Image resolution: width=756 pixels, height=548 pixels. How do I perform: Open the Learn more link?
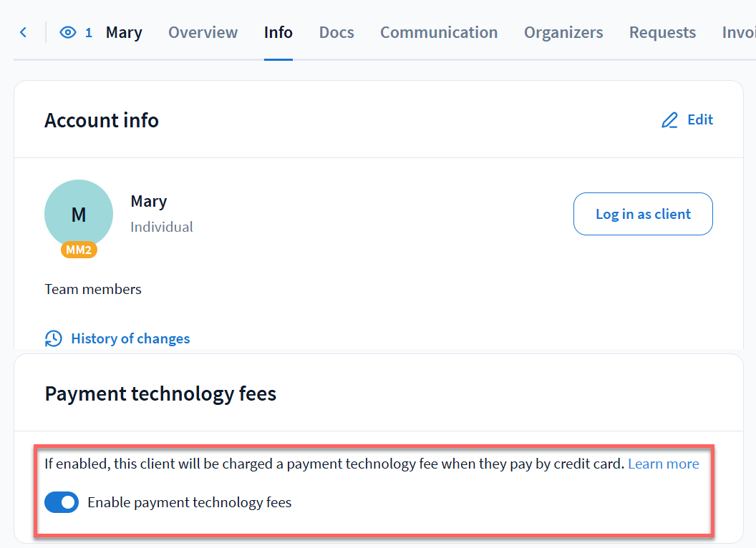[x=663, y=464]
